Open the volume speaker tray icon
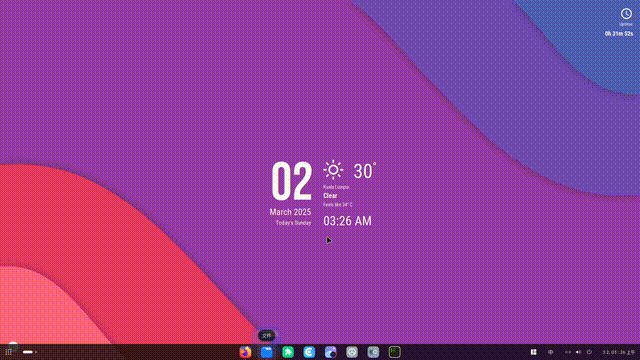The width and height of the screenshot is (640, 360). click(x=578, y=352)
